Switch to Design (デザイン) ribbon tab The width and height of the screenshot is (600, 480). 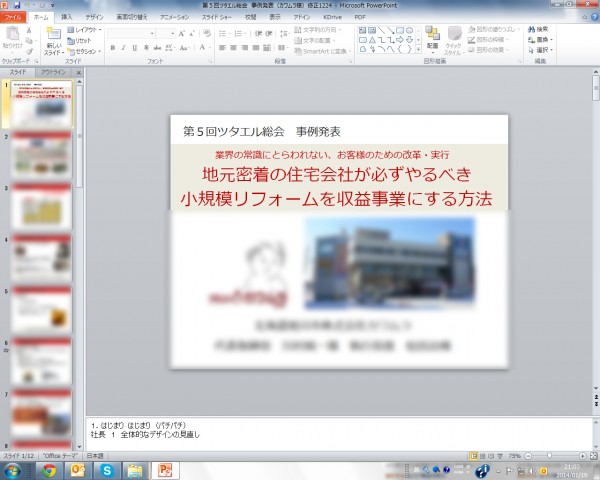coord(94,17)
